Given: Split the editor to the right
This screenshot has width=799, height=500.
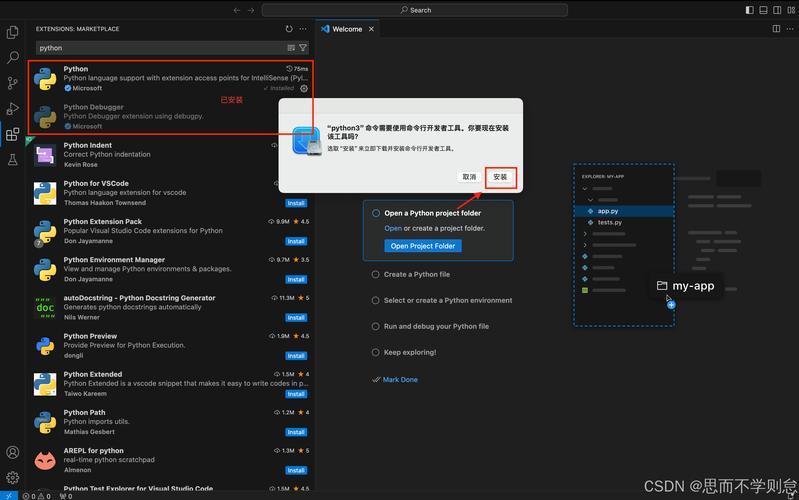Looking at the screenshot, I should pyautogui.click(x=776, y=29).
